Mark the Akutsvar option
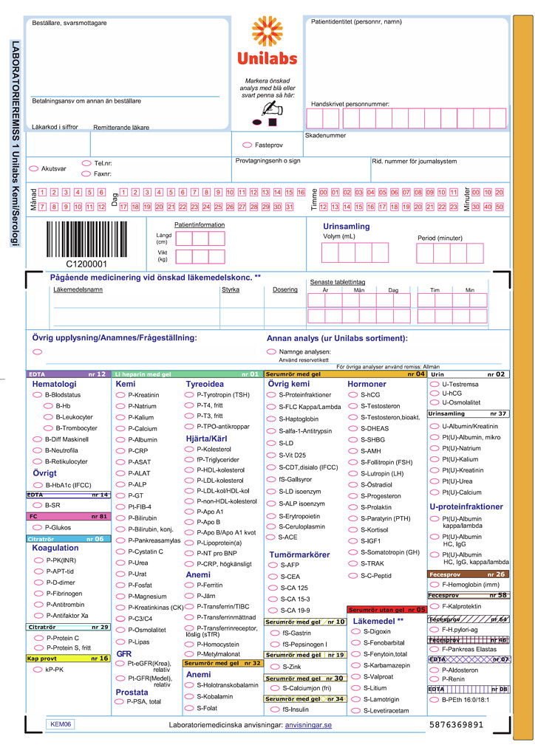This screenshot has height=756, width=535. 34,169
